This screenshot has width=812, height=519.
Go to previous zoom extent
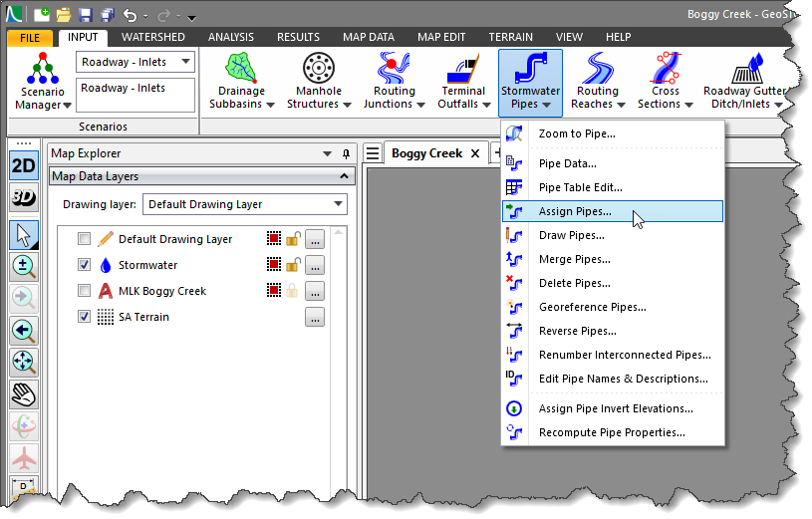(x=23, y=331)
